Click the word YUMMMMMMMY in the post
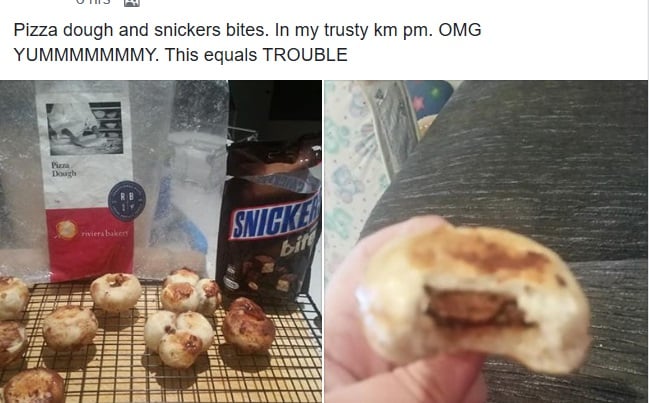Screen dimensions: 649x403 tap(86, 55)
